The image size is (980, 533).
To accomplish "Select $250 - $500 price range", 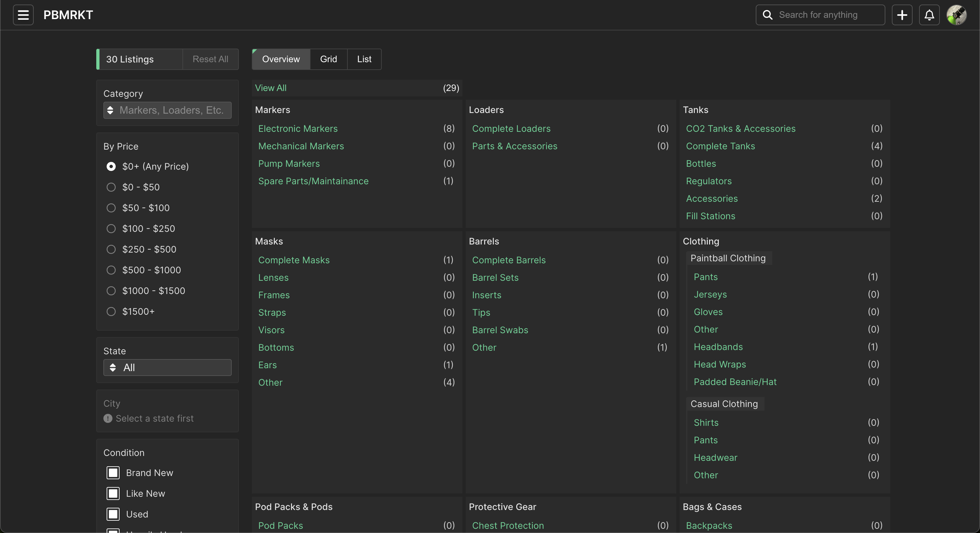I will coord(111,249).
